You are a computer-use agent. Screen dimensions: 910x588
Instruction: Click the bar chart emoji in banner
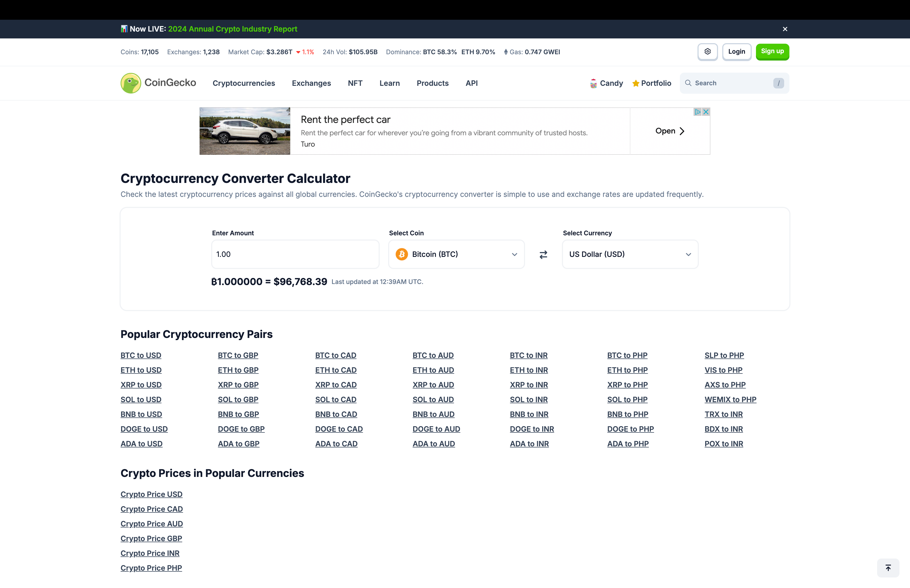(124, 29)
